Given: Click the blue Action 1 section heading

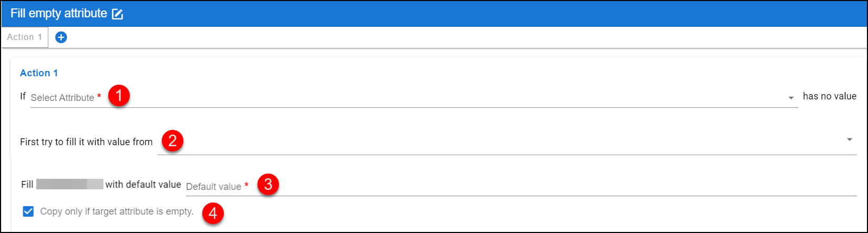Looking at the screenshot, I should [x=39, y=73].
